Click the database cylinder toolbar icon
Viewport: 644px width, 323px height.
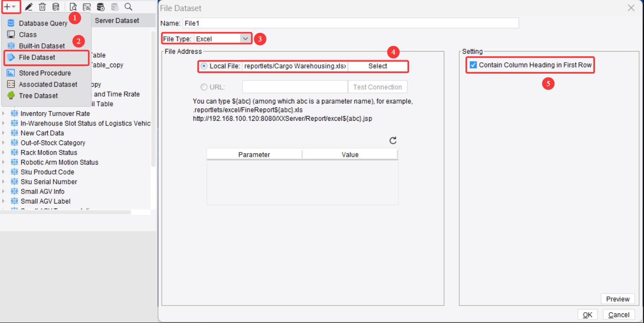click(x=56, y=7)
